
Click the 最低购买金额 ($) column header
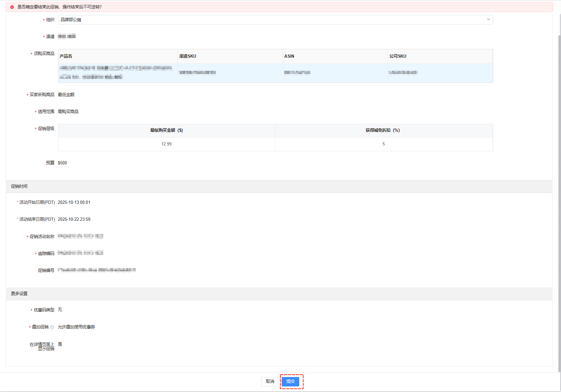point(166,130)
